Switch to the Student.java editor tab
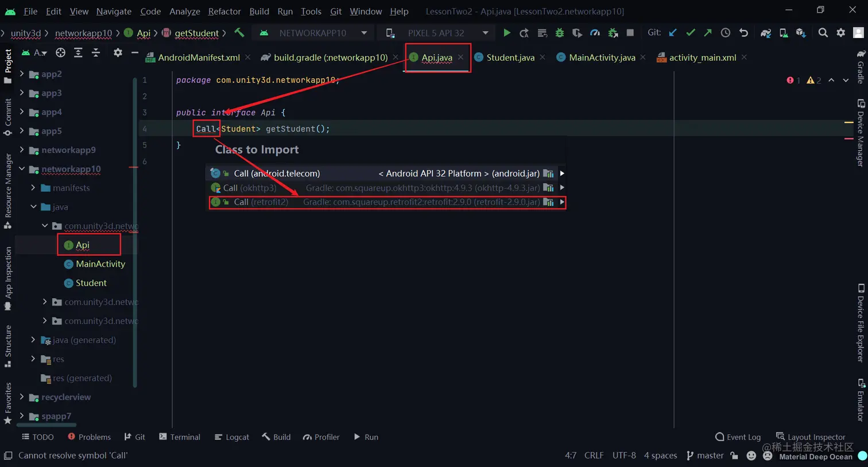 tap(510, 57)
